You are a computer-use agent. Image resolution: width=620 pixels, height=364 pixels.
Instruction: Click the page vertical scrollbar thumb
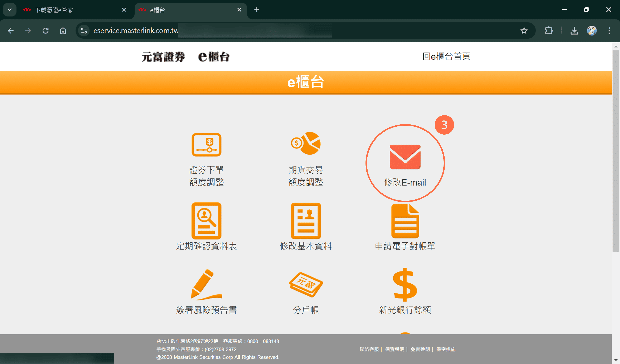[x=616, y=151]
